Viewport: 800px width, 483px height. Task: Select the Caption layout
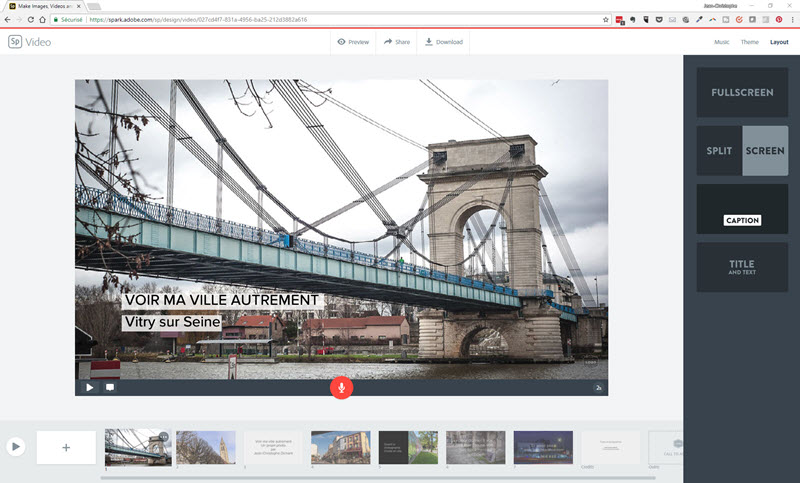pyautogui.click(x=742, y=208)
